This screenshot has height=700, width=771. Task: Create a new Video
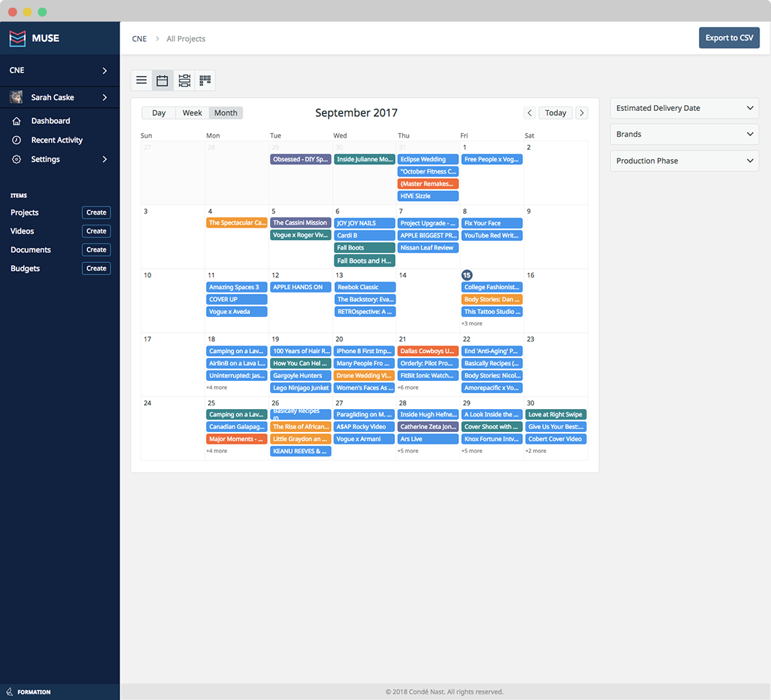pyautogui.click(x=97, y=231)
